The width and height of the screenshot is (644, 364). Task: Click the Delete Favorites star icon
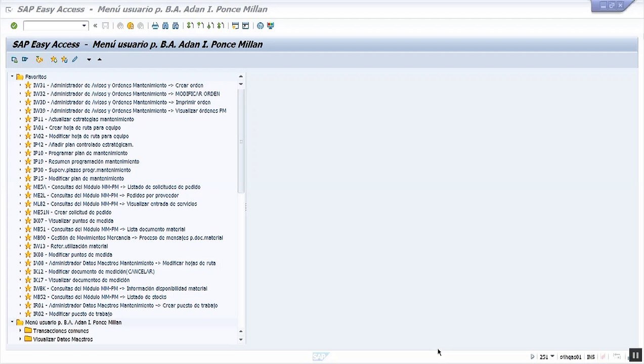64,60
